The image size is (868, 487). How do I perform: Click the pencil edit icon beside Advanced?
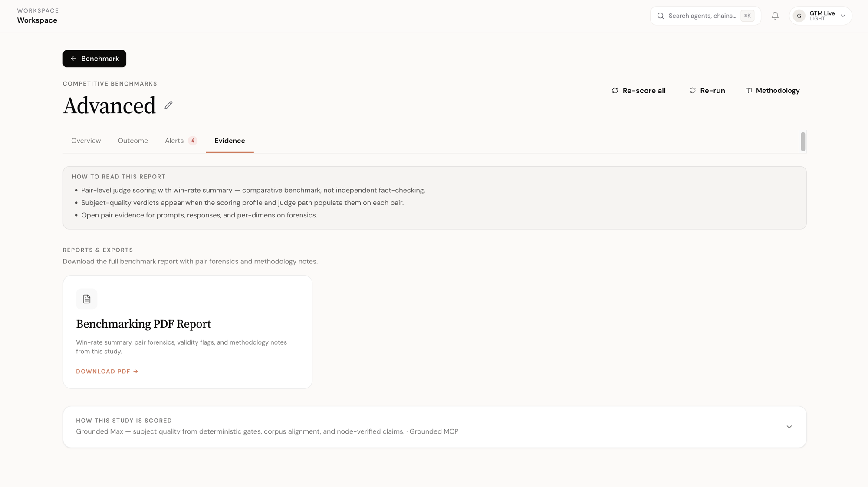click(168, 105)
